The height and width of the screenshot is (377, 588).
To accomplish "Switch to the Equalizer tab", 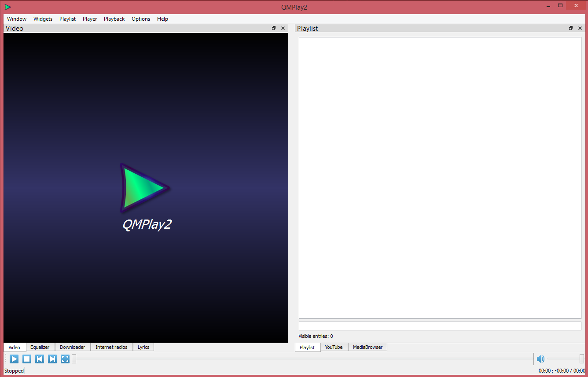I will click(x=40, y=347).
